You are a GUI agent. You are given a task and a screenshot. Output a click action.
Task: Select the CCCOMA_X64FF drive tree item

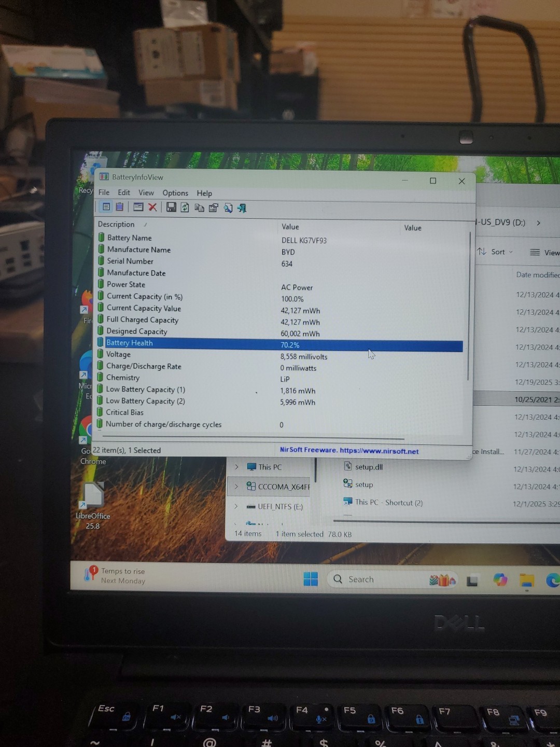[278, 487]
